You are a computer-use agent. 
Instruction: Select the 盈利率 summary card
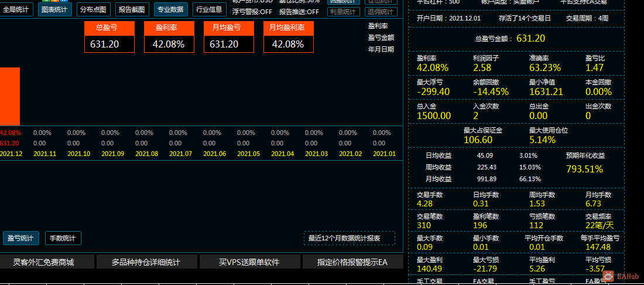point(169,36)
